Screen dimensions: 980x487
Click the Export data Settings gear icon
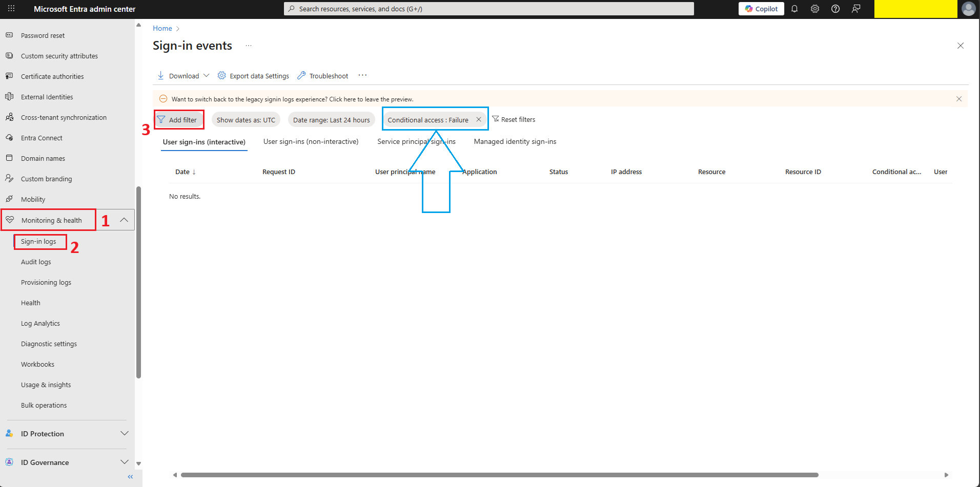pos(222,75)
